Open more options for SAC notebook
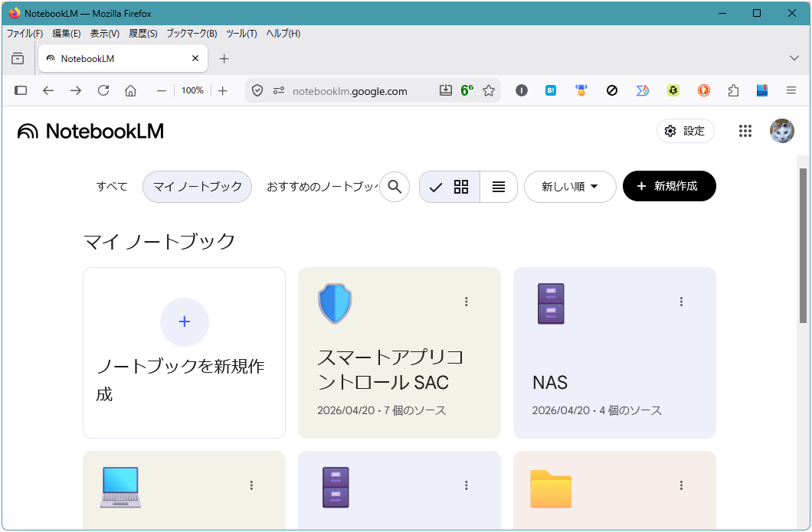Image resolution: width=812 pixels, height=532 pixels. pyautogui.click(x=466, y=301)
